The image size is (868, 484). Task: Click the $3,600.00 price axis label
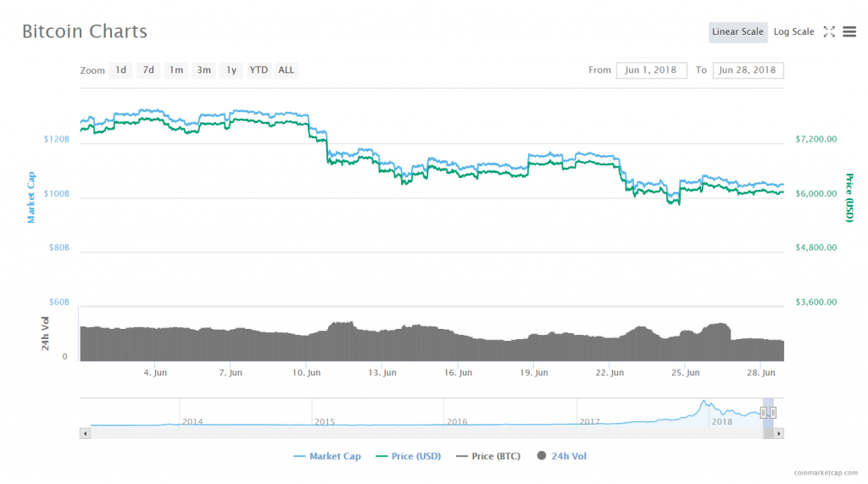(816, 302)
